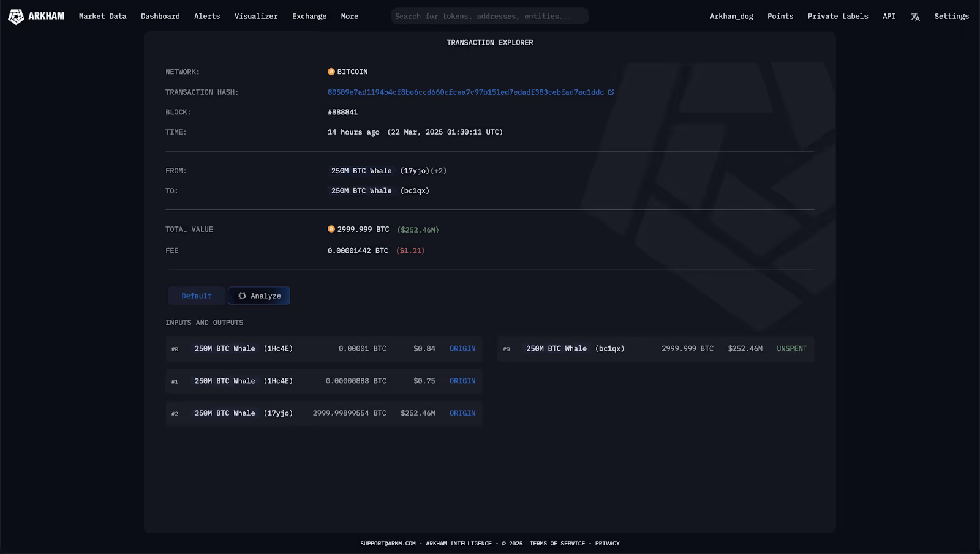The width and height of the screenshot is (980, 554).
Task: Switch to the Default transaction view
Action: click(196, 296)
